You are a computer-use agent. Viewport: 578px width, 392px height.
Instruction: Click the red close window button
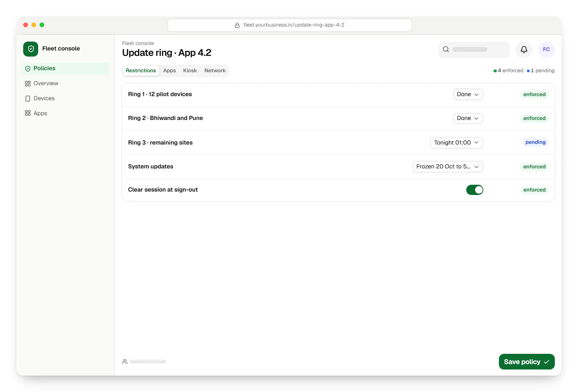26,25
